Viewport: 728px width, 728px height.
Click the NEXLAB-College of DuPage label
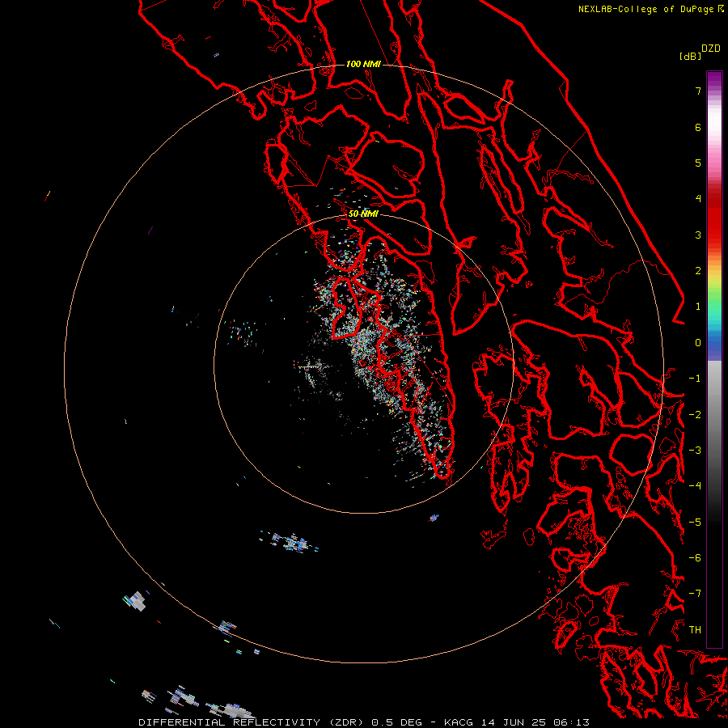(x=650, y=9)
